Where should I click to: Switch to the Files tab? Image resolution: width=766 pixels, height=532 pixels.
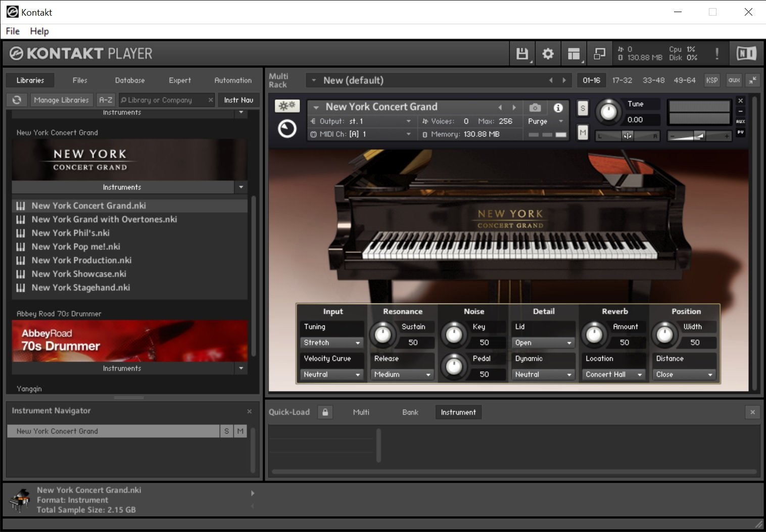80,80
